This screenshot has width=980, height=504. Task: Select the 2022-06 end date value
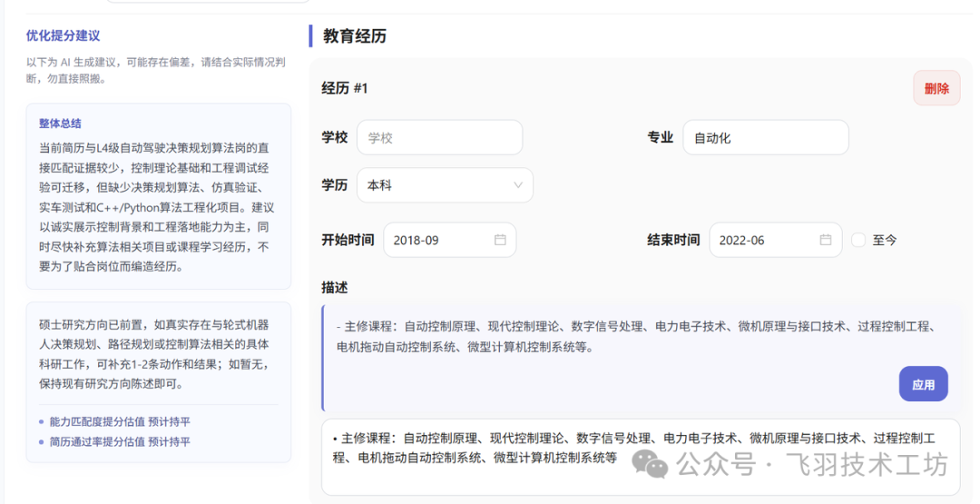pos(742,240)
